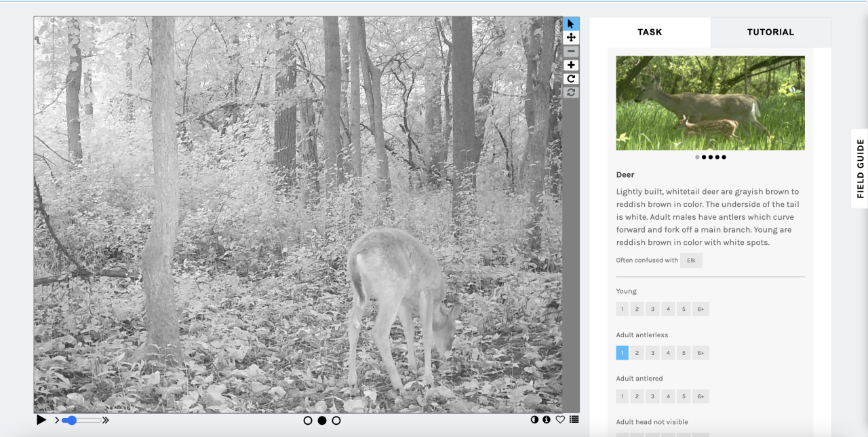
Task: Click the zoom out minus button
Action: [x=571, y=52]
